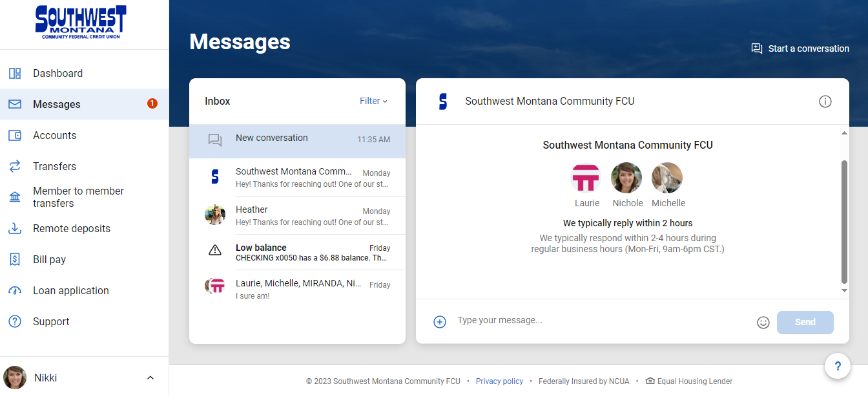The height and width of the screenshot is (395, 868).
Task: Click the Send button
Action: (805, 322)
